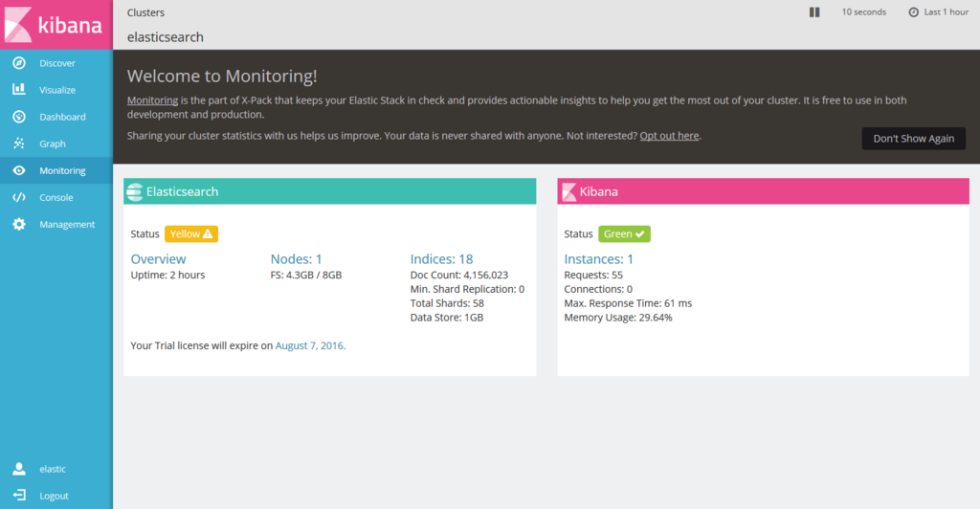Select the Logout label
This screenshot has width=980, height=509.
[54, 496]
